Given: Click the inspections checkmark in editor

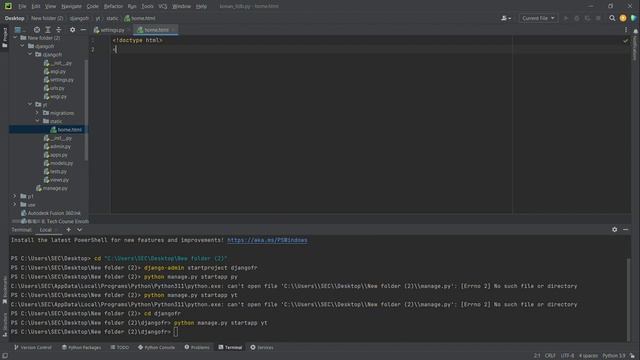Looking at the screenshot, I should pyautogui.click(x=625, y=40).
